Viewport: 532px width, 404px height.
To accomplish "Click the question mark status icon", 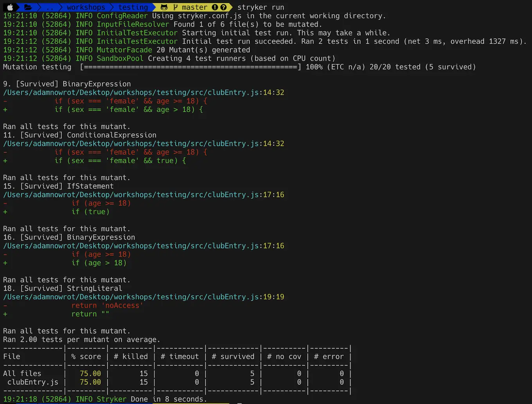I will coord(223,7).
